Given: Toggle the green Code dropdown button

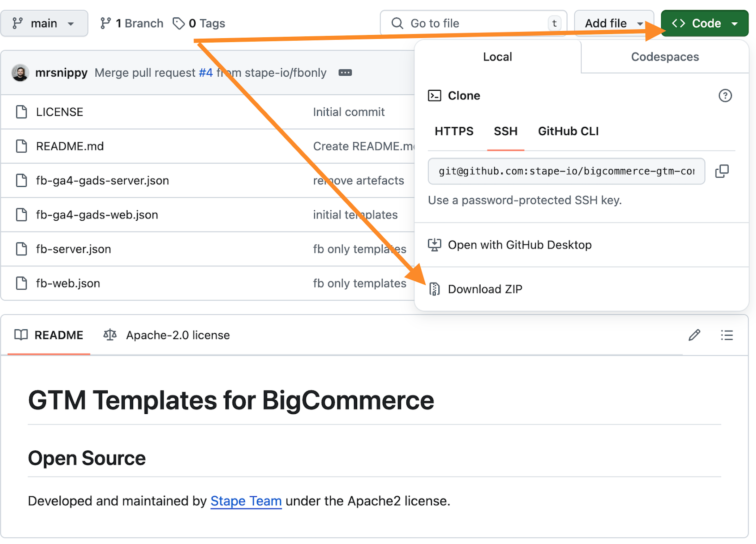Looking at the screenshot, I should click(x=704, y=23).
